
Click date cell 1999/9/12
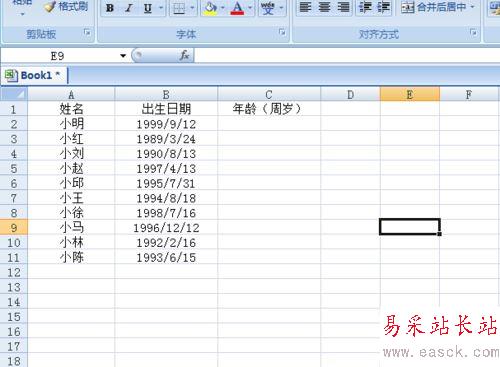[x=166, y=124]
